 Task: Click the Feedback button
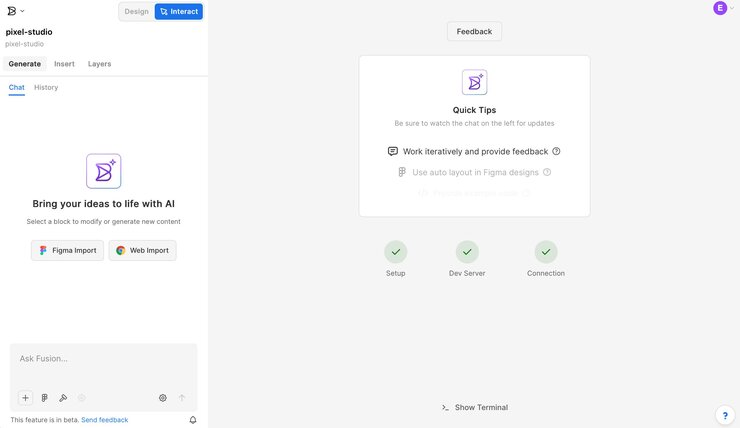[474, 31]
